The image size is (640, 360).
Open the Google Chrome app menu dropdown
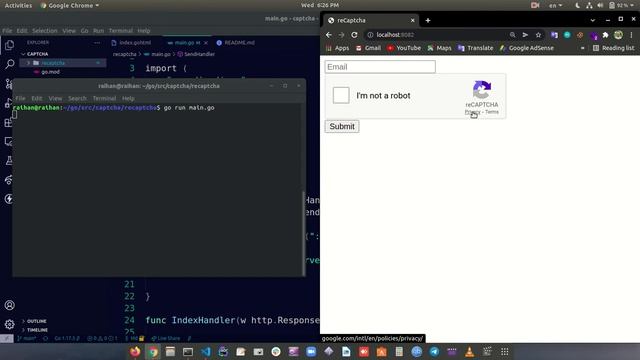coord(70,5)
